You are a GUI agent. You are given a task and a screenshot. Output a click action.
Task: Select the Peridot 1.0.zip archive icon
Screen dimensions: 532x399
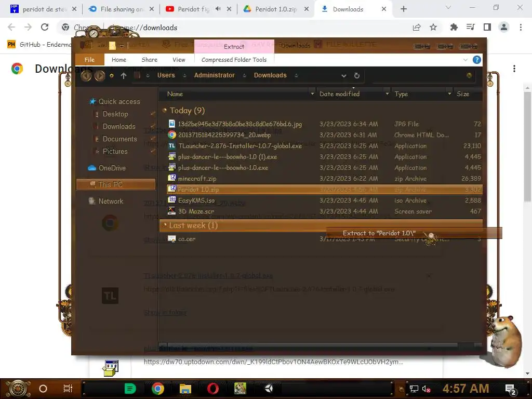tap(172, 189)
